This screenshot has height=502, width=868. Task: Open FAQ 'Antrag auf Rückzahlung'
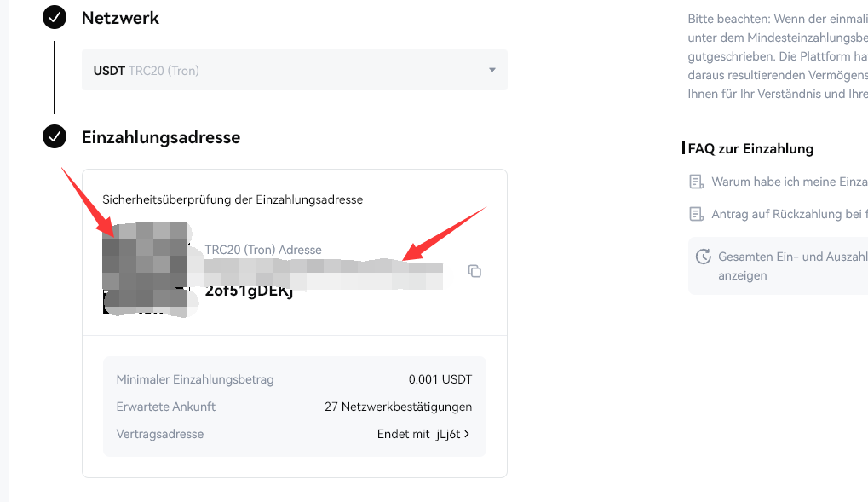point(789,214)
